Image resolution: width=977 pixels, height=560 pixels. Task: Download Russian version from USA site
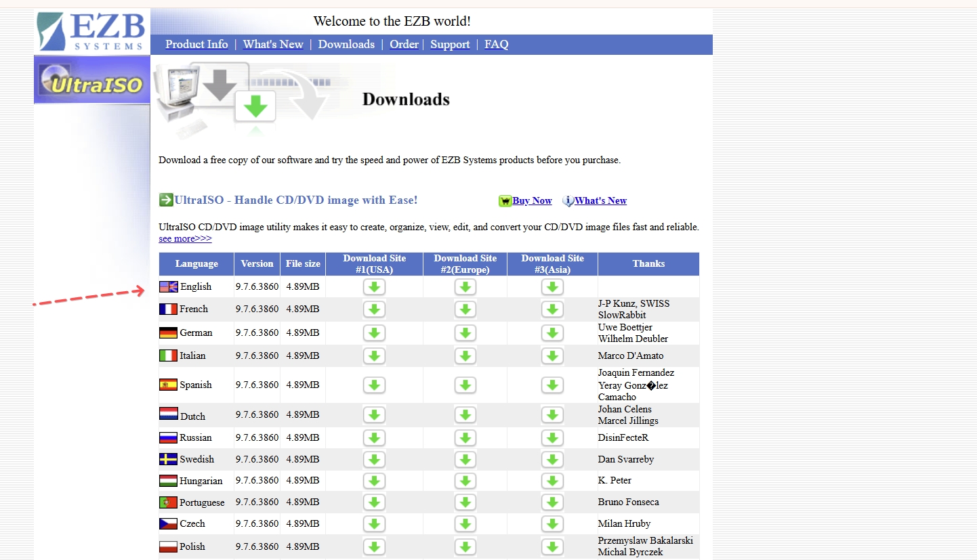coord(374,438)
